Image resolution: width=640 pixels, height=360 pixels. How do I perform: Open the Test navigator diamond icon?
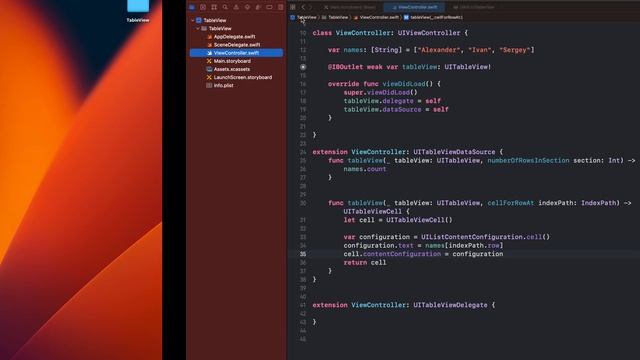(247, 7)
